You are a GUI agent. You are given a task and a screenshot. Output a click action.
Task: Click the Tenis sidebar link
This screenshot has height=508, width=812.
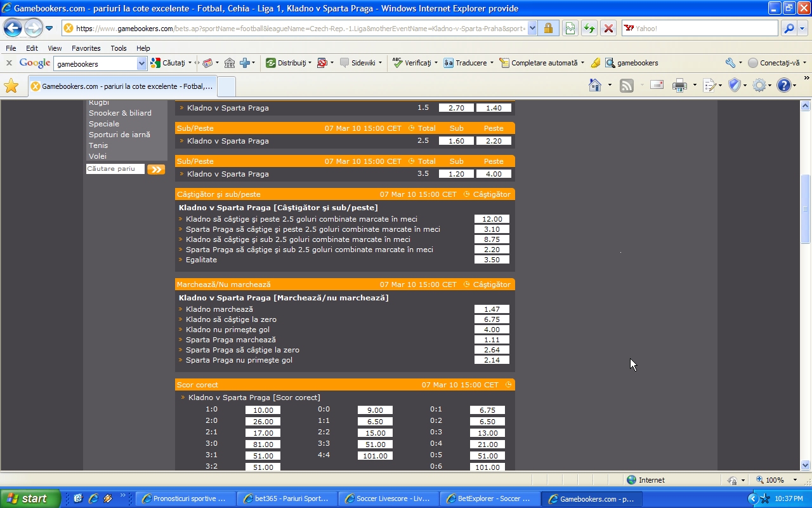pos(98,145)
